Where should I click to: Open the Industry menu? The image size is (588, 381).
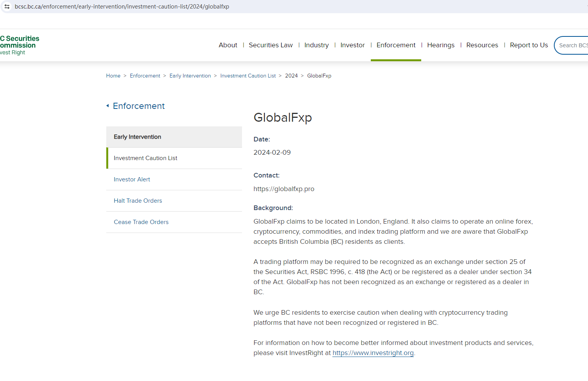316,45
